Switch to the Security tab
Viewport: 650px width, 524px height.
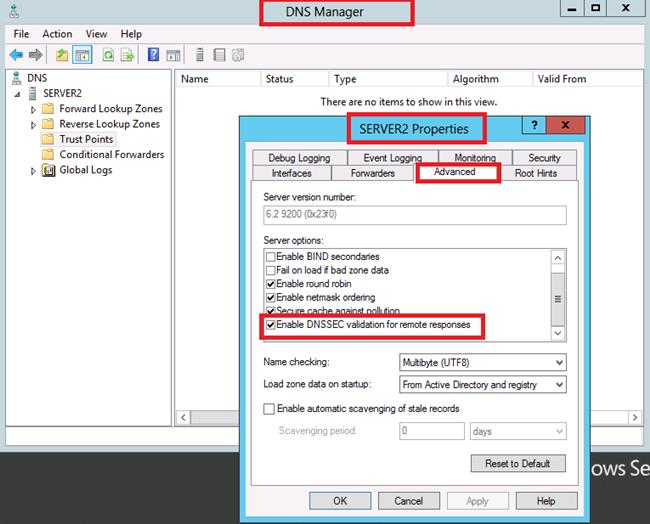(544, 158)
